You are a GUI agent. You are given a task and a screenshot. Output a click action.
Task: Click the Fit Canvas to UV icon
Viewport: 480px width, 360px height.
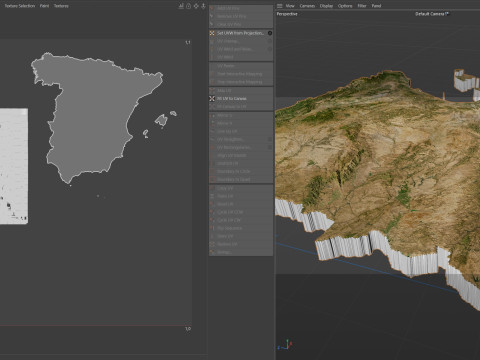212,107
